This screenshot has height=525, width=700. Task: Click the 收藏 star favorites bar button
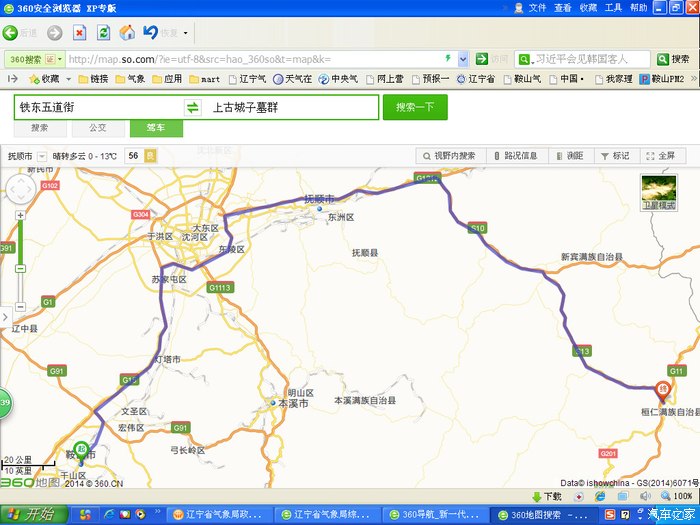pos(44,79)
